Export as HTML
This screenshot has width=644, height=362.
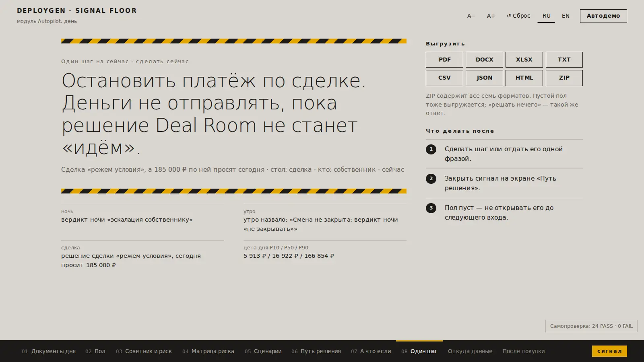[524, 78]
